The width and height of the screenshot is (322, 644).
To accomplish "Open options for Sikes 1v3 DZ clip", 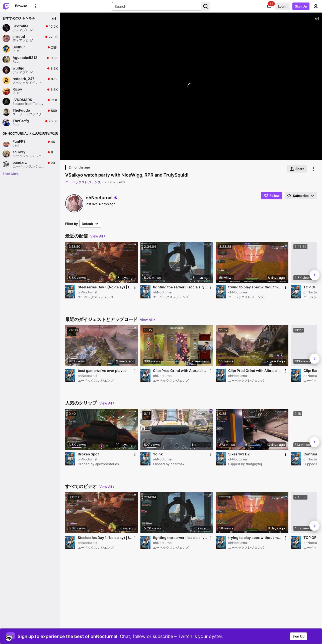I will pyautogui.click(x=285, y=454).
